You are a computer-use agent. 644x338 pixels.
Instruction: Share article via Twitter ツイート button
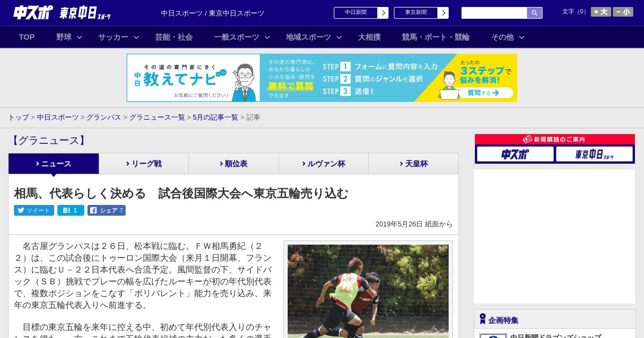[34, 210]
